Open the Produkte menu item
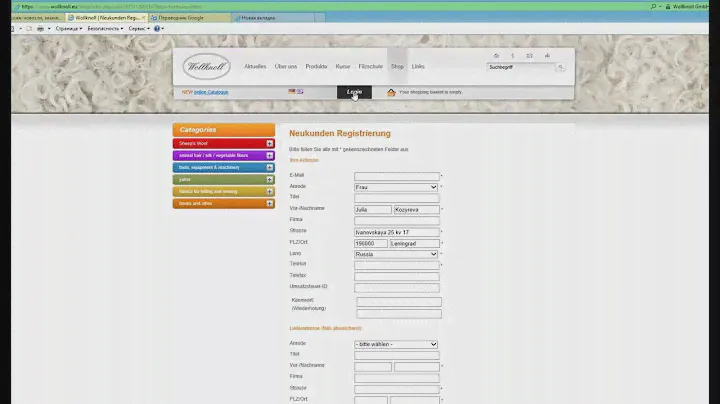This screenshot has width=720, height=404. pyautogui.click(x=316, y=66)
